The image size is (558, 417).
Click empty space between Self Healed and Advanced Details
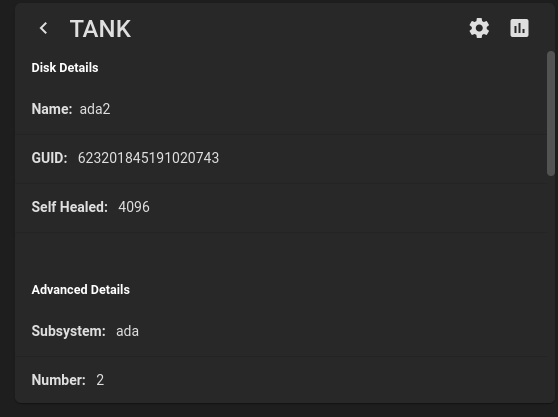(281, 256)
